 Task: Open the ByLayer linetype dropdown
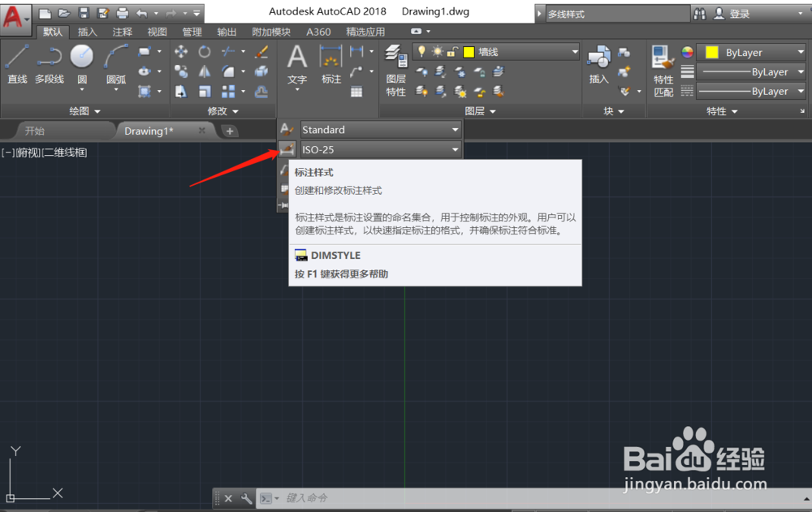(801, 91)
